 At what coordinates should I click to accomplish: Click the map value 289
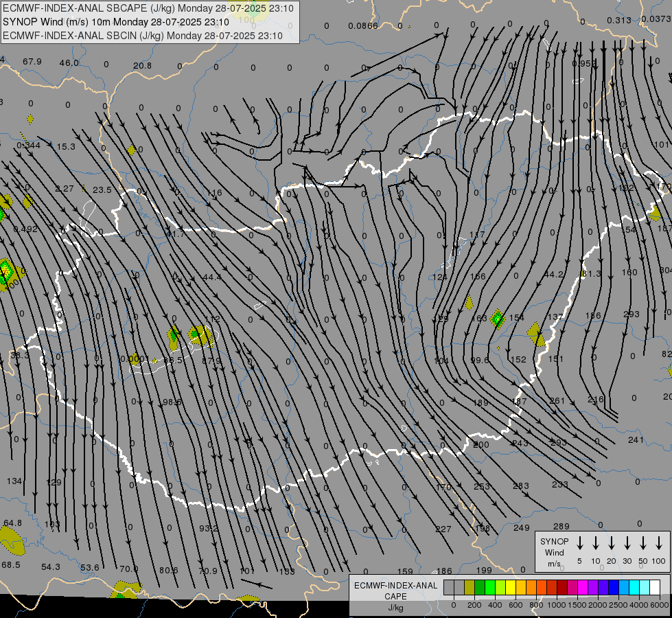561,526
